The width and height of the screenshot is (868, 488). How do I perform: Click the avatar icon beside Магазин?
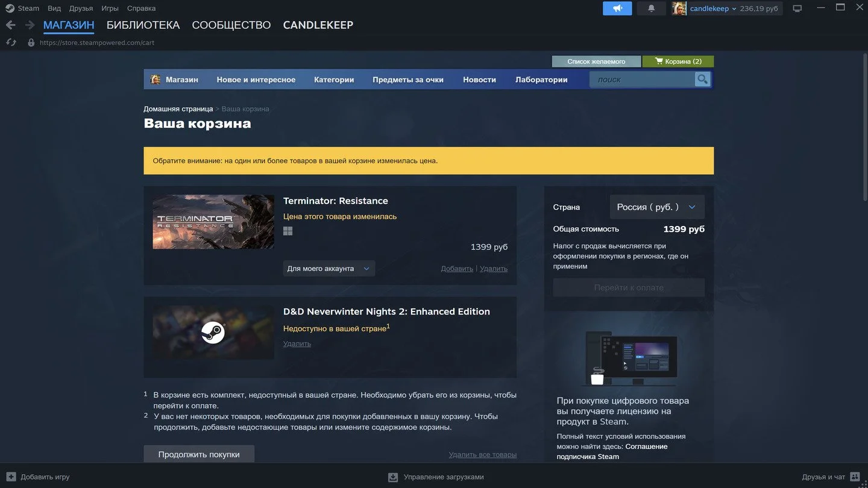[x=156, y=80]
